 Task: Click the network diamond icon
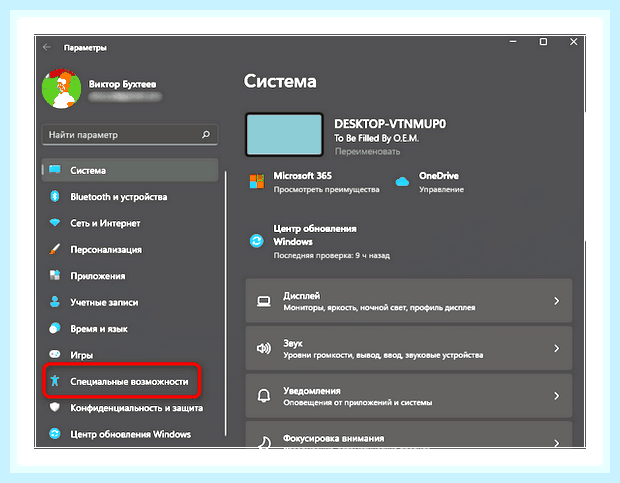[x=55, y=223]
